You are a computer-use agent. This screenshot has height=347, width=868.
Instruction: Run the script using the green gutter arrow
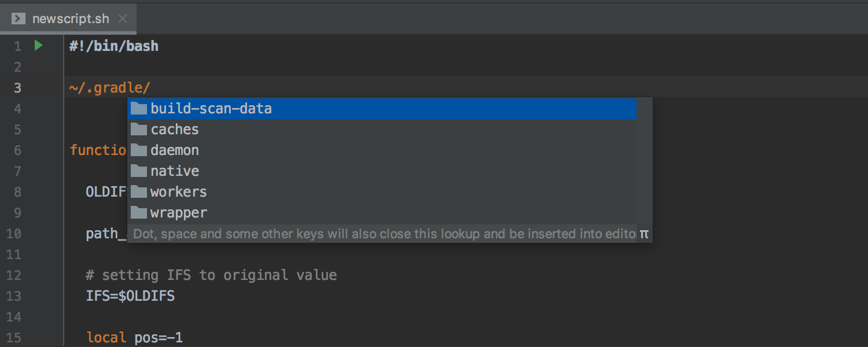coord(37,45)
